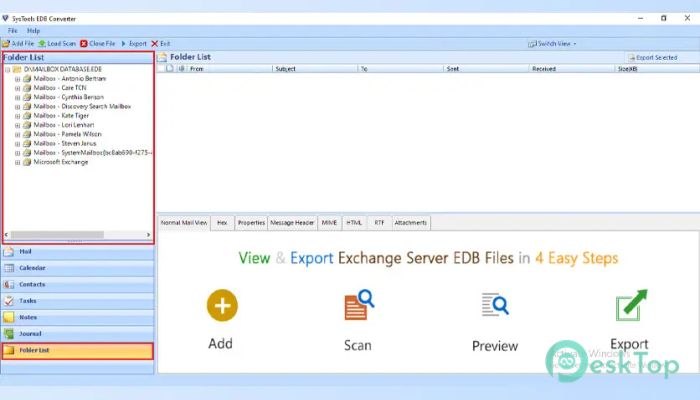Click the Export arrow icon in toolbar

(x=124, y=44)
